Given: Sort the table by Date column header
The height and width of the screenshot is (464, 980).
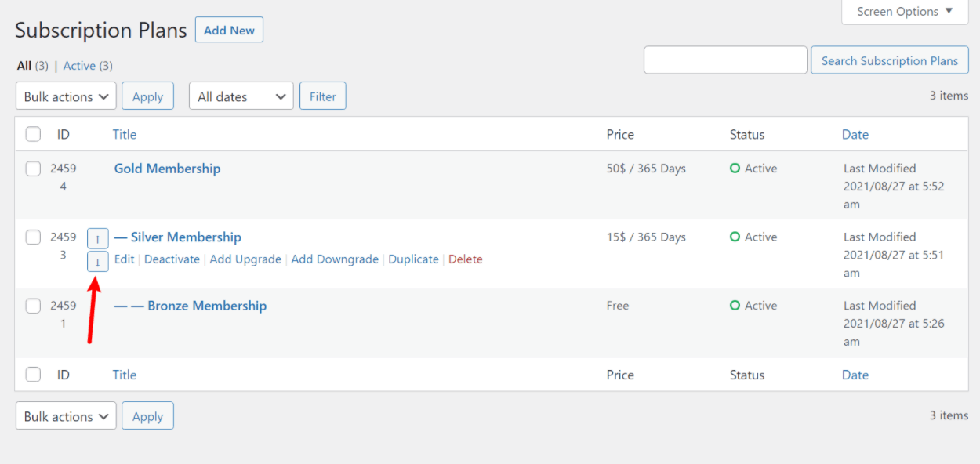Looking at the screenshot, I should tap(855, 135).
